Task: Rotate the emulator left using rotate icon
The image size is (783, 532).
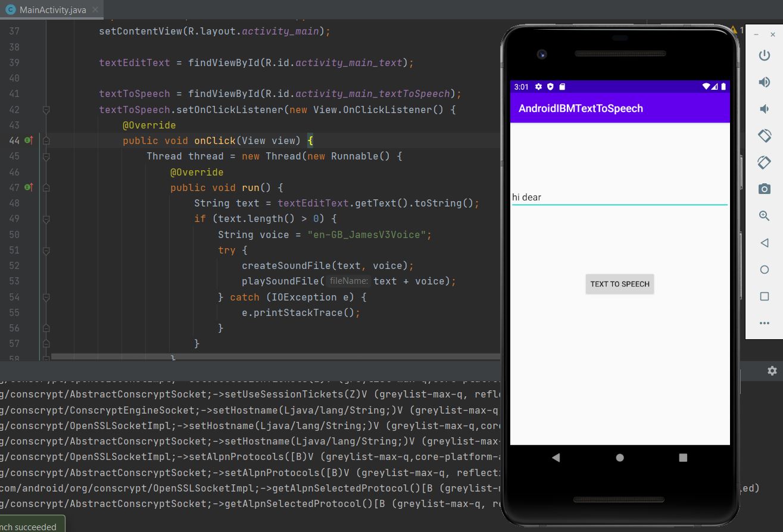Action: coord(764,135)
